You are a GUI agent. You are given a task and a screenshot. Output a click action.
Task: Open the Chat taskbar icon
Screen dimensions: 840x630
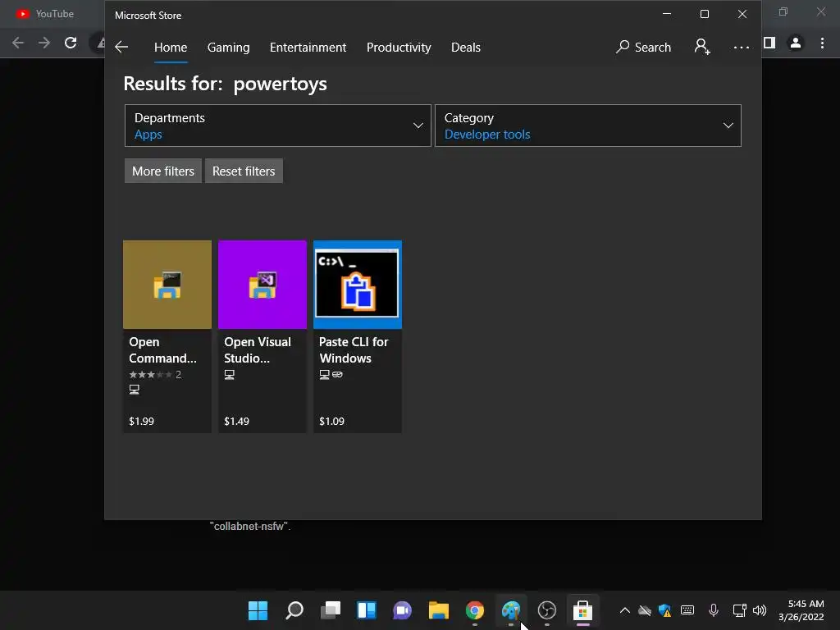click(x=402, y=610)
